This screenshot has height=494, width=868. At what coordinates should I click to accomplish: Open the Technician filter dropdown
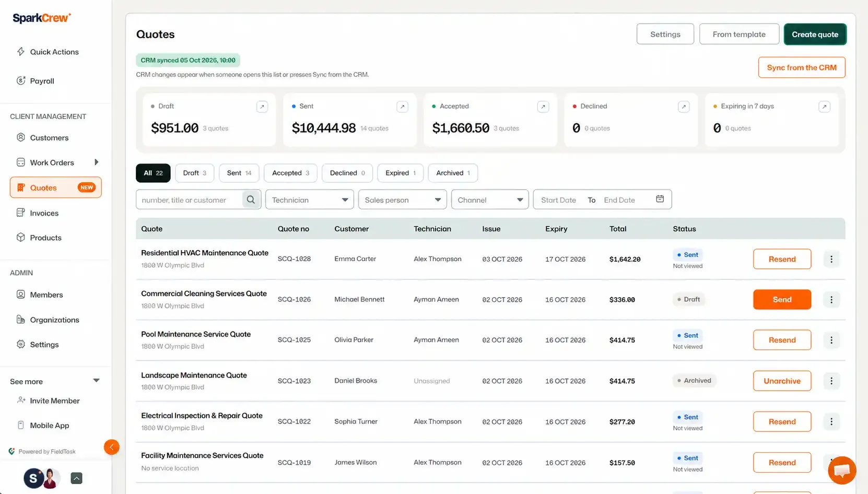click(310, 199)
